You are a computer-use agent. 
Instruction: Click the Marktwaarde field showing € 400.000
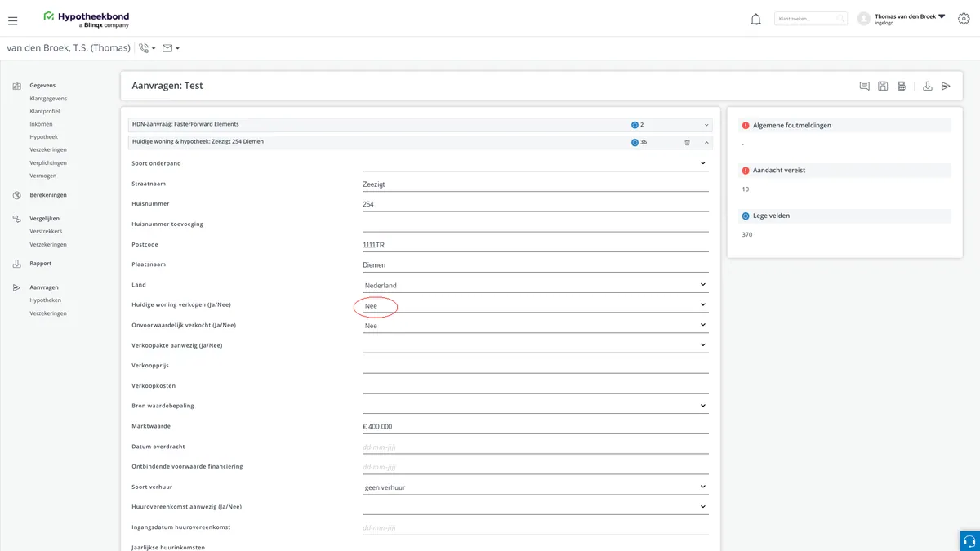tap(536, 427)
